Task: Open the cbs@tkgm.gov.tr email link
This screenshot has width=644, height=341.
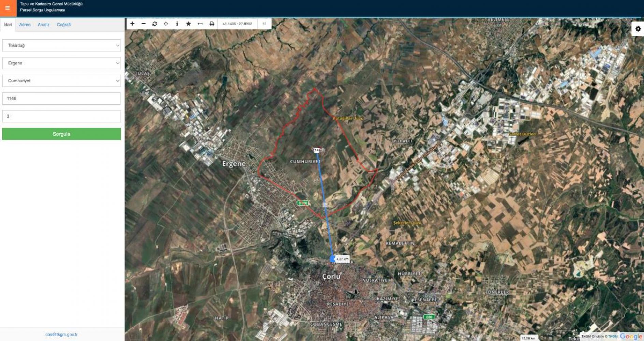Action: click(61, 335)
